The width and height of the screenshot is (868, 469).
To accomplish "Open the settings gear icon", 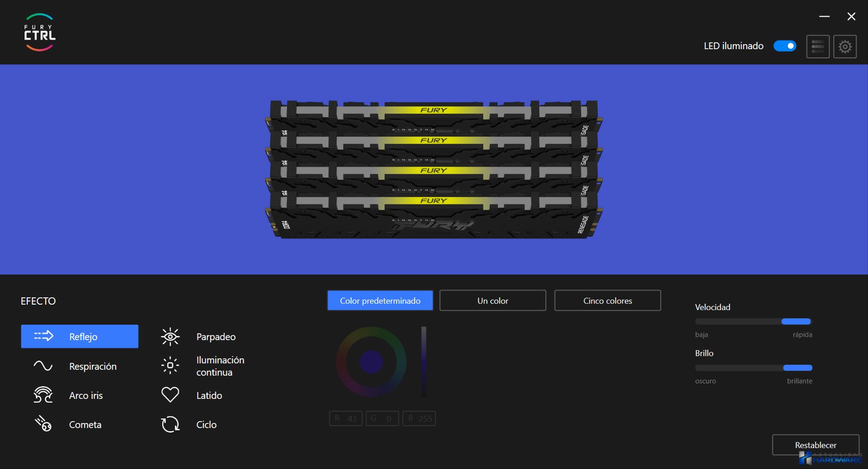I will click(x=845, y=46).
